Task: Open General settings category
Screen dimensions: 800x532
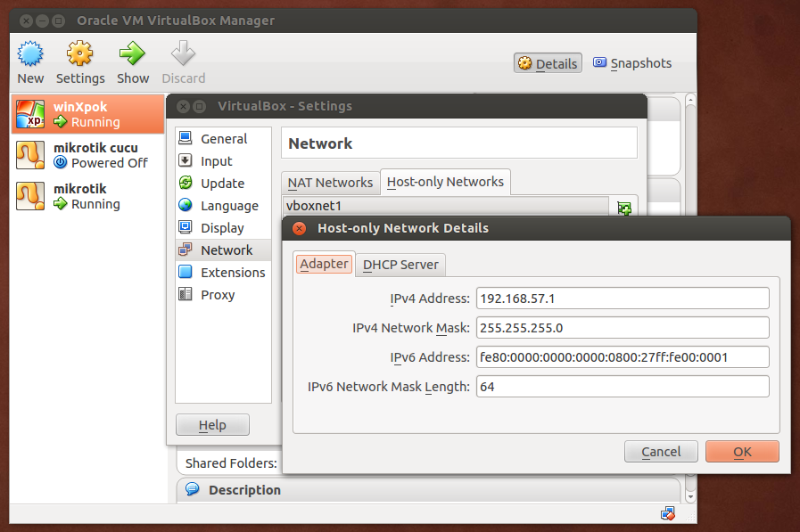Action: pos(224,139)
